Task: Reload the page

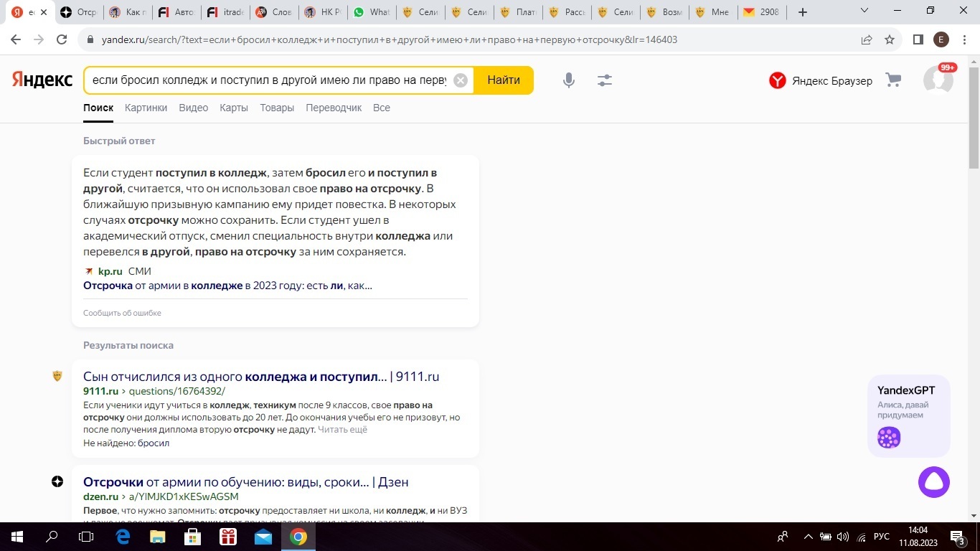Action: pos(62,40)
